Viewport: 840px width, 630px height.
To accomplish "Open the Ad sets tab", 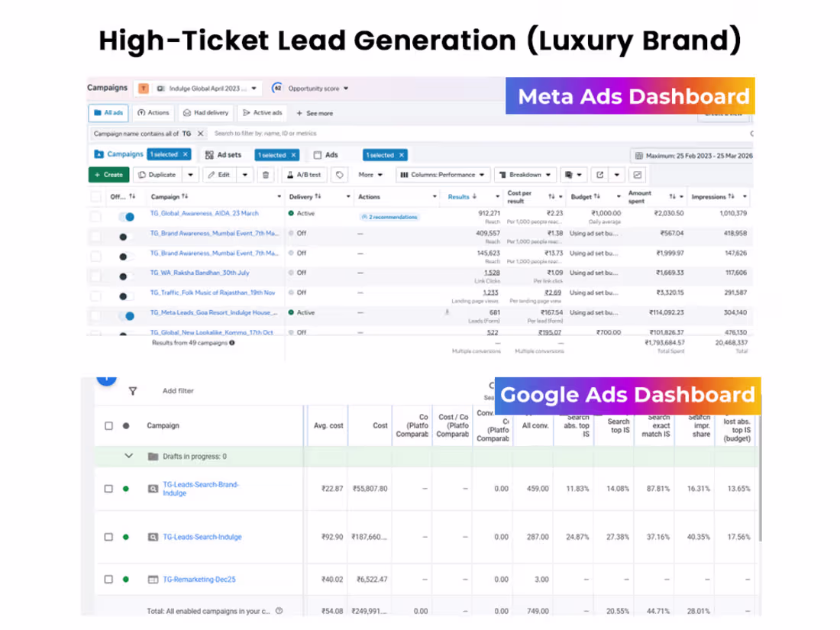I will click(224, 155).
